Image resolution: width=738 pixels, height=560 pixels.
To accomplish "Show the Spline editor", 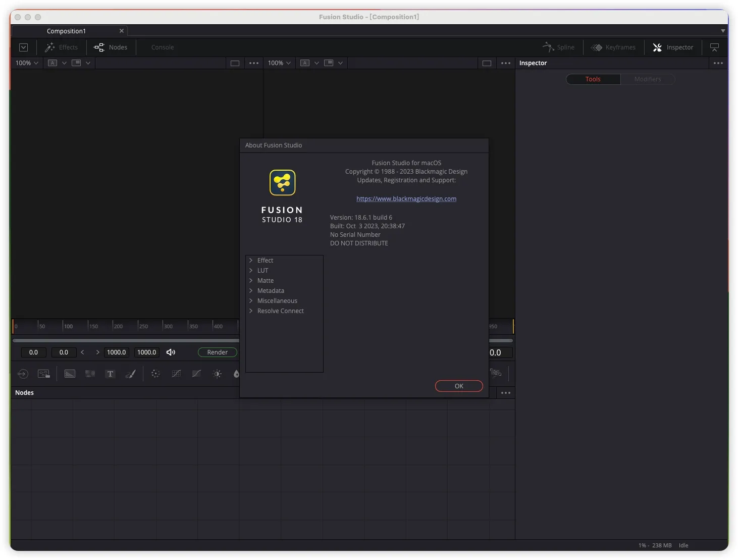I will point(558,47).
